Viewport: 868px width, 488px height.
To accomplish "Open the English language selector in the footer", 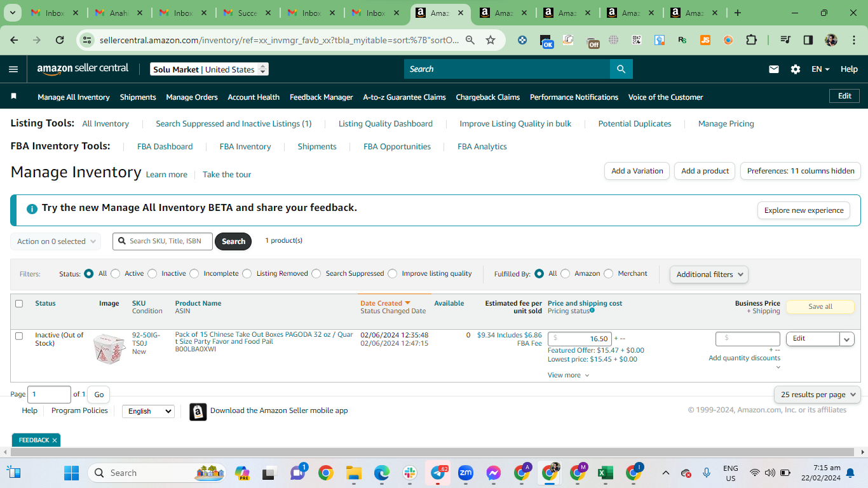I will [x=148, y=411].
